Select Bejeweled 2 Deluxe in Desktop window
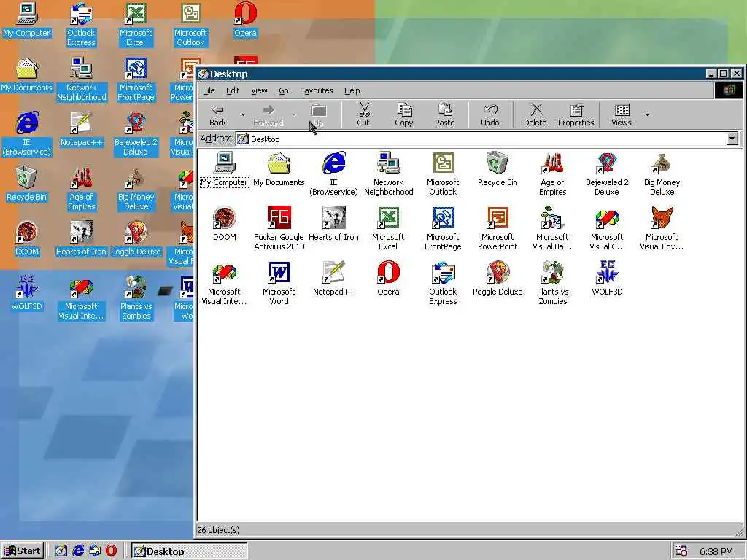Screen dimensions: 747x560 [607, 174]
